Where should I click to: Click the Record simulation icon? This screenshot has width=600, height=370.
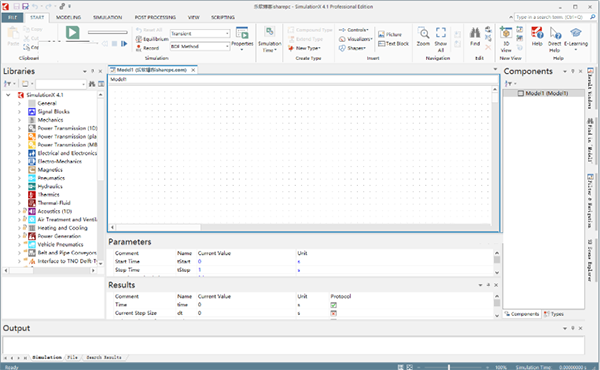pos(139,48)
